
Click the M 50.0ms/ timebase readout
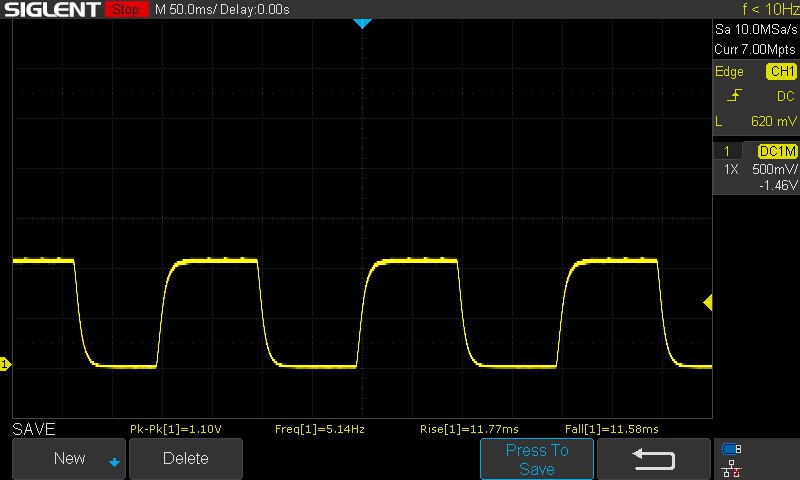(x=186, y=10)
